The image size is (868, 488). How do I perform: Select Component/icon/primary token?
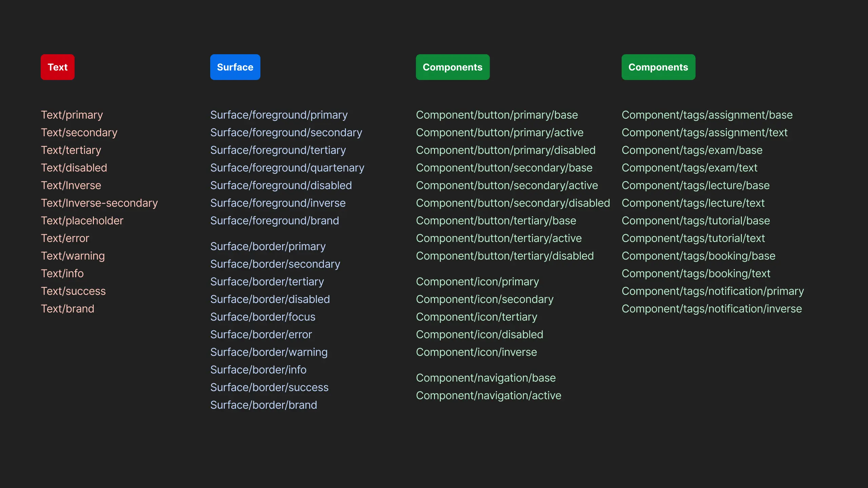477,282
